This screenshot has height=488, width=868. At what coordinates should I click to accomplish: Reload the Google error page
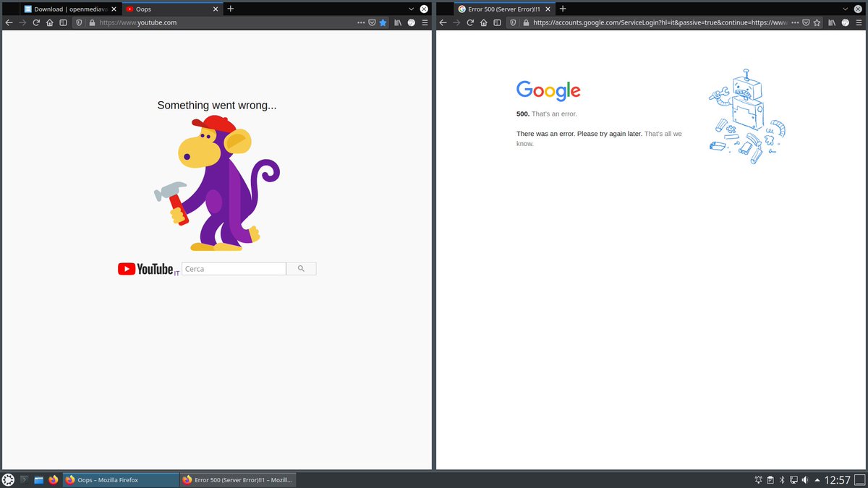[470, 22]
